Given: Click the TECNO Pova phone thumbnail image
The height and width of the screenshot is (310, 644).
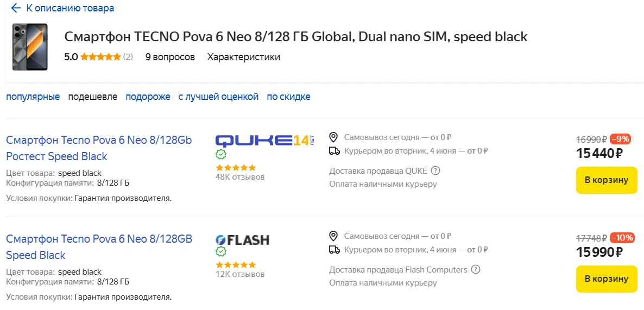Looking at the screenshot, I should tap(30, 47).
